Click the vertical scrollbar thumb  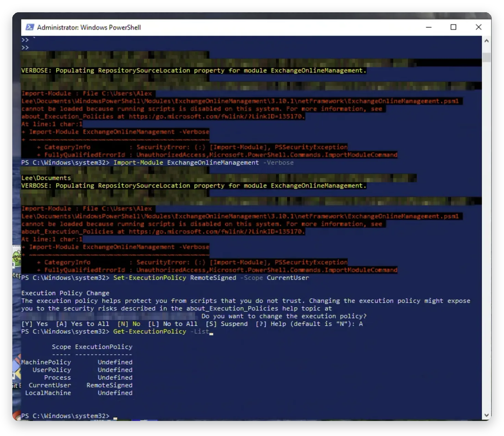[487, 57]
